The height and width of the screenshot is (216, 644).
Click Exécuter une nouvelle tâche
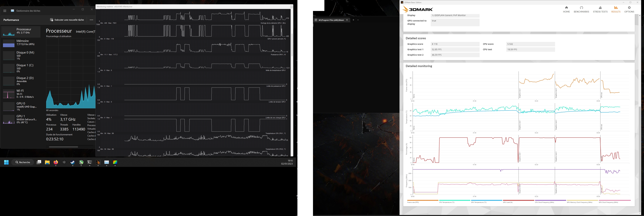67,20
